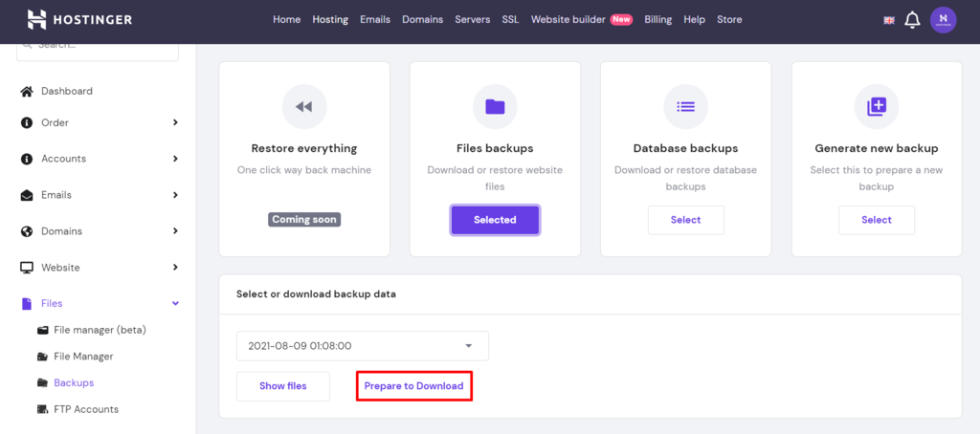Open the backup date dropdown
The image size is (980, 434).
(x=362, y=346)
